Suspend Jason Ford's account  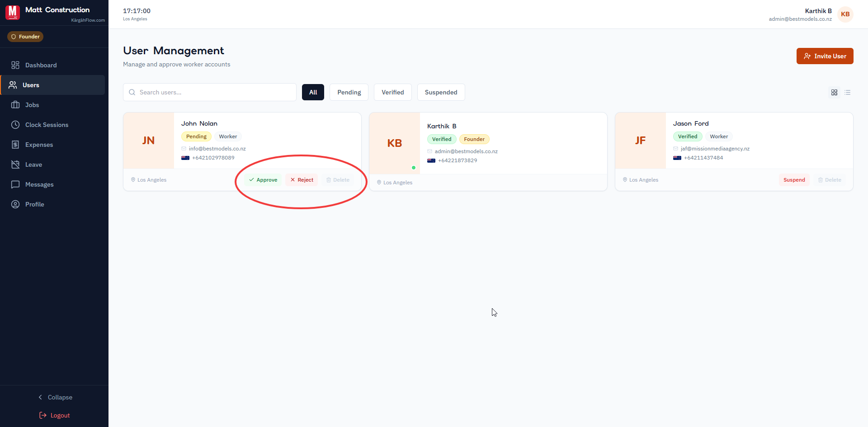click(794, 180)
